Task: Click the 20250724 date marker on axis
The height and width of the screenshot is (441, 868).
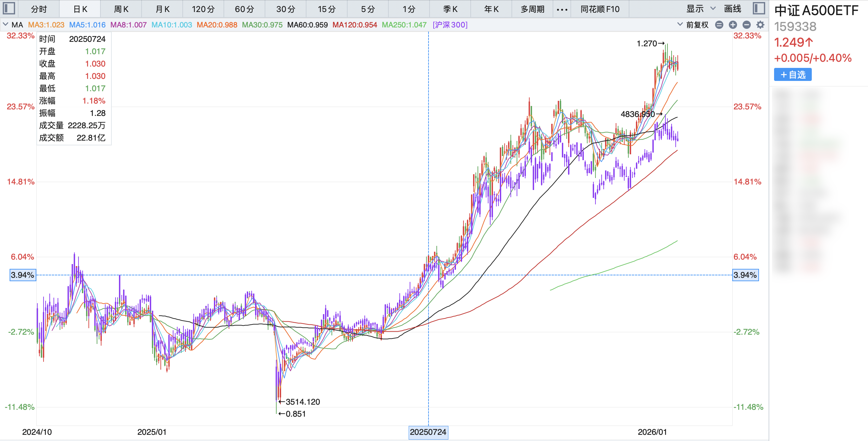Action: coord(428,432)
